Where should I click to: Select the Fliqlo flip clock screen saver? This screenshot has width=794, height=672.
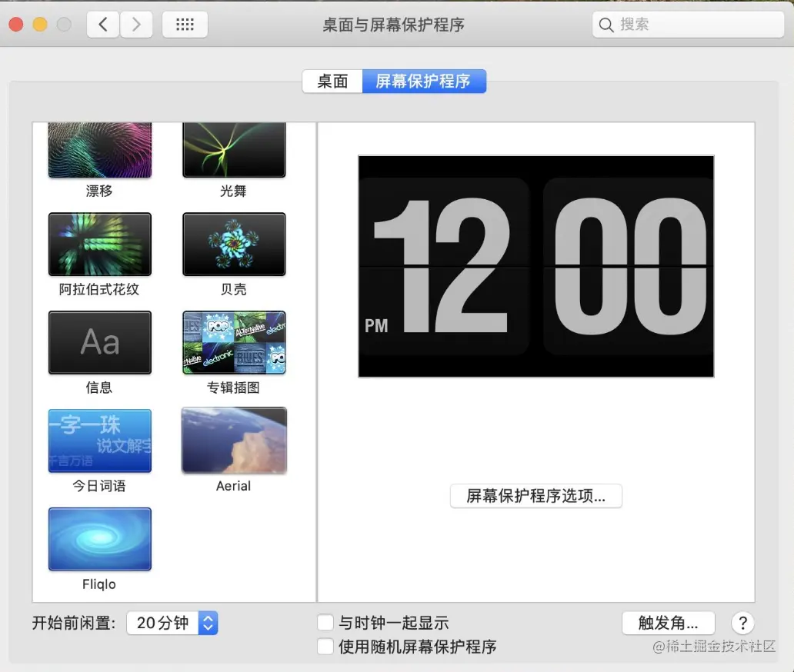(99, 538)
